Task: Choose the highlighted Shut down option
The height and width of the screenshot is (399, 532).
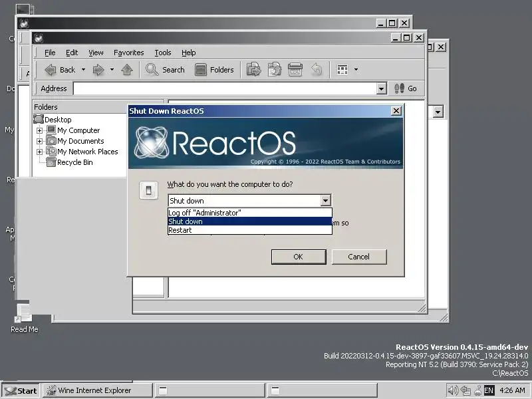Action: pos(250,221)
